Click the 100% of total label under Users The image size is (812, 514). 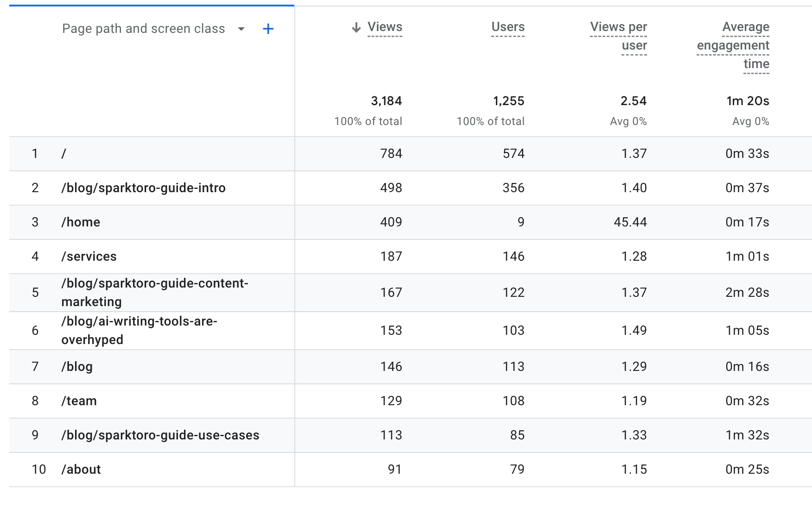click(x=490, y=121)
